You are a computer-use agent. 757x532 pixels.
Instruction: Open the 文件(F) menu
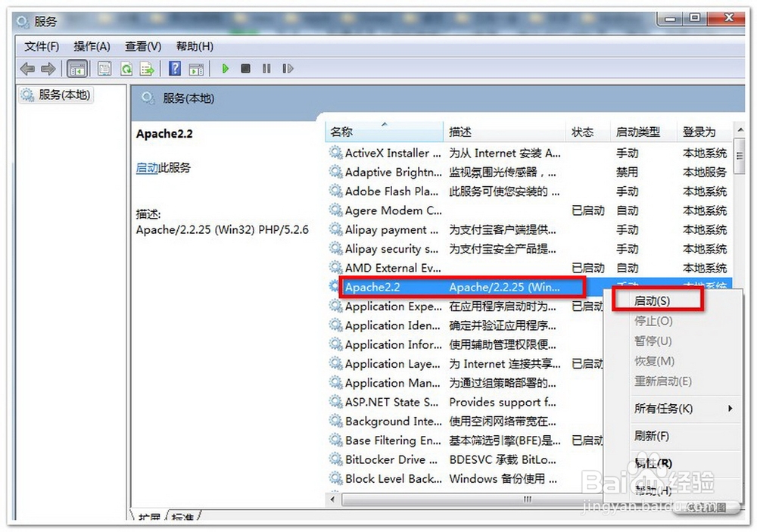[x=42, y=46]
